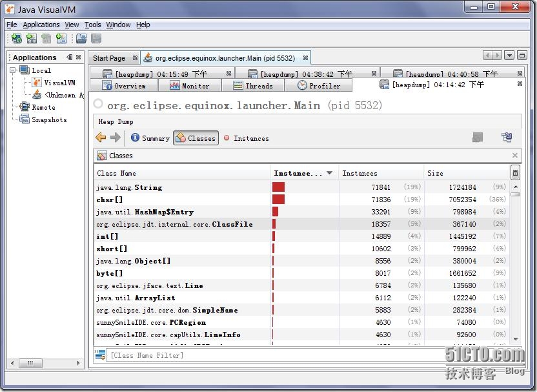Viewport: 537px width, 392px height.
Task: Click scroll-up arrow of classes table
Action: 516,187
